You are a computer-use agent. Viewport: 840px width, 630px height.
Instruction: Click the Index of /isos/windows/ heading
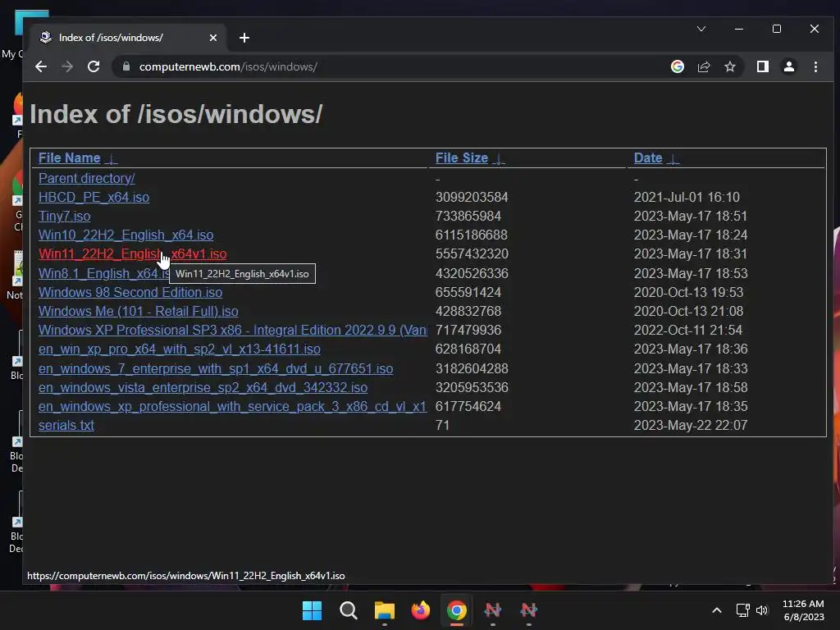[x=176, y=114]
